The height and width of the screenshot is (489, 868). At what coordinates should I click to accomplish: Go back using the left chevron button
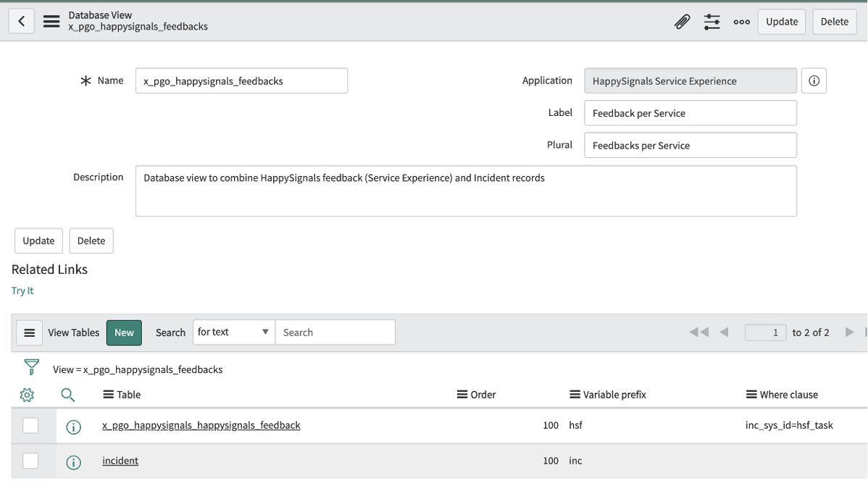22,22
